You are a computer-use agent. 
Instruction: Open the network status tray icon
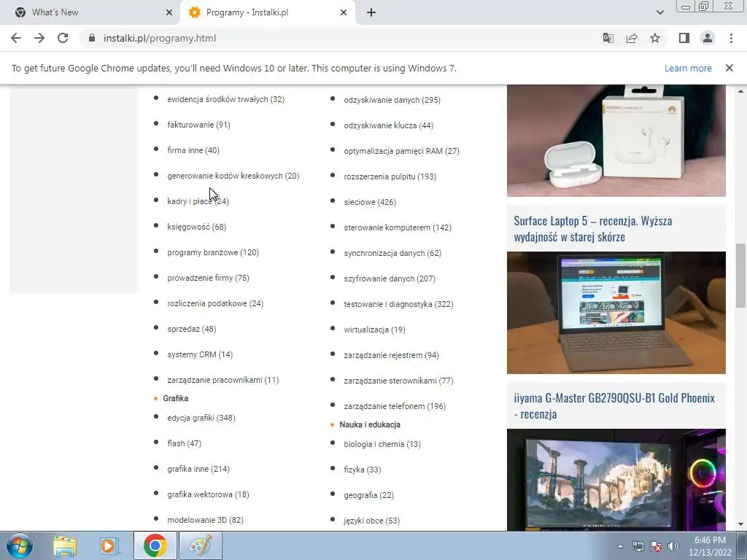(x=638, y=546)
